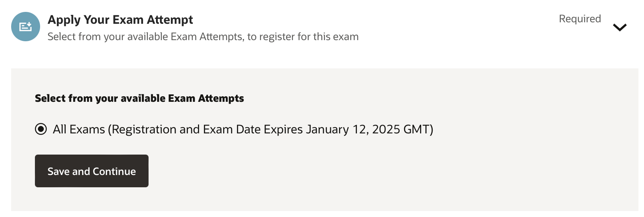
Task: Click the Save and Continue button
Action: pyautogui.click(x=91, y=171)
